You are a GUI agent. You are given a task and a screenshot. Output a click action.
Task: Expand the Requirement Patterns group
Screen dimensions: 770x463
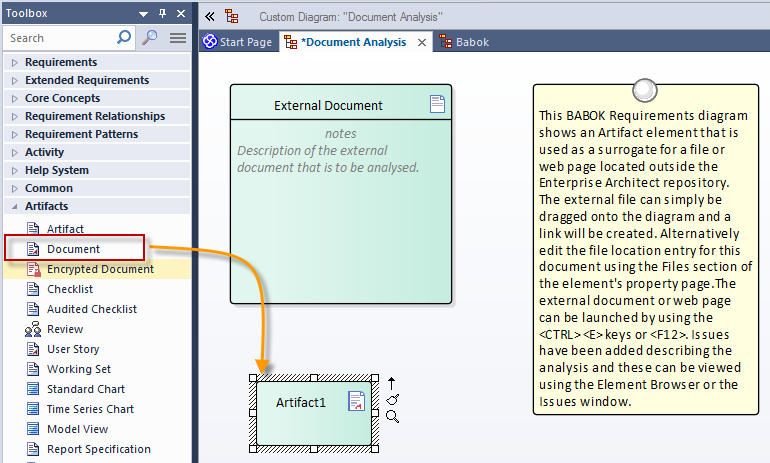pos(81,134)
